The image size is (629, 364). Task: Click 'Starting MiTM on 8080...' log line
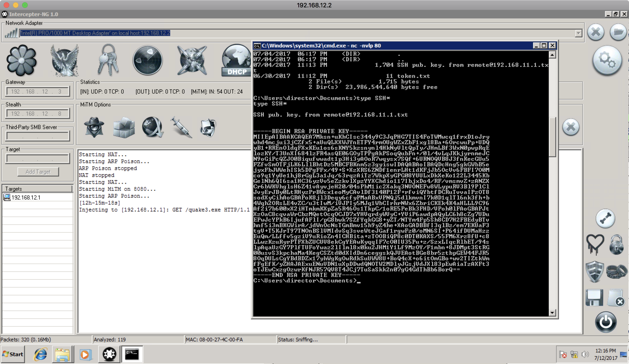(x=117, y=189)
